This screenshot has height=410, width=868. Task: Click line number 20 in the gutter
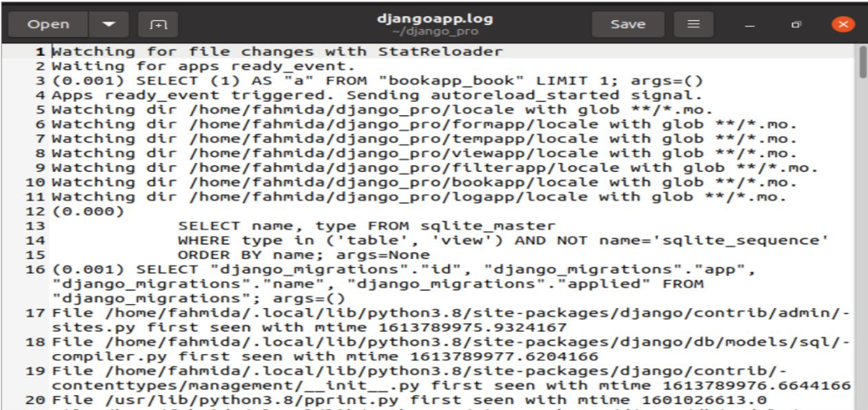point(36,399)
